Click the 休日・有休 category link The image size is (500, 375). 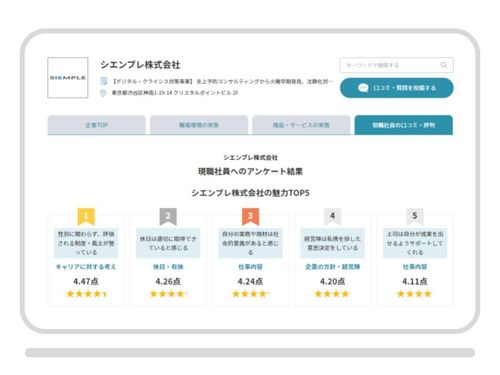(x=168, y=267)
